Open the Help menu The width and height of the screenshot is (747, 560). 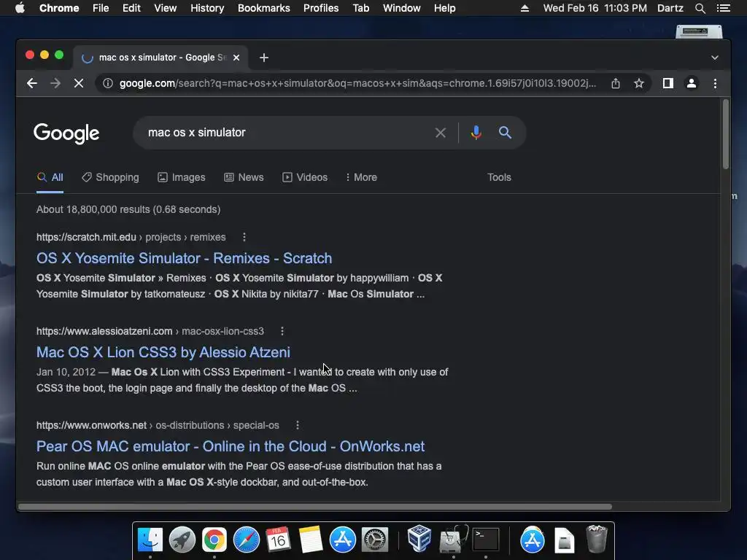coord(444,8)
